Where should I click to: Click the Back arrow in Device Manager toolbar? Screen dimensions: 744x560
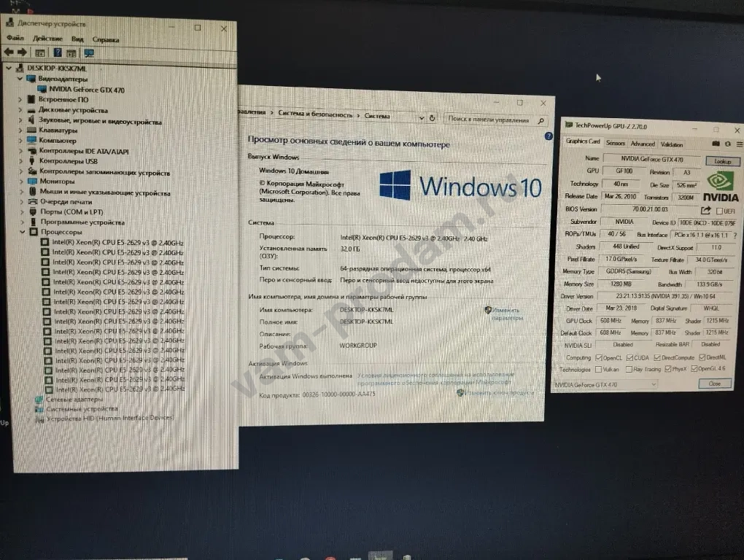[9, 52]
